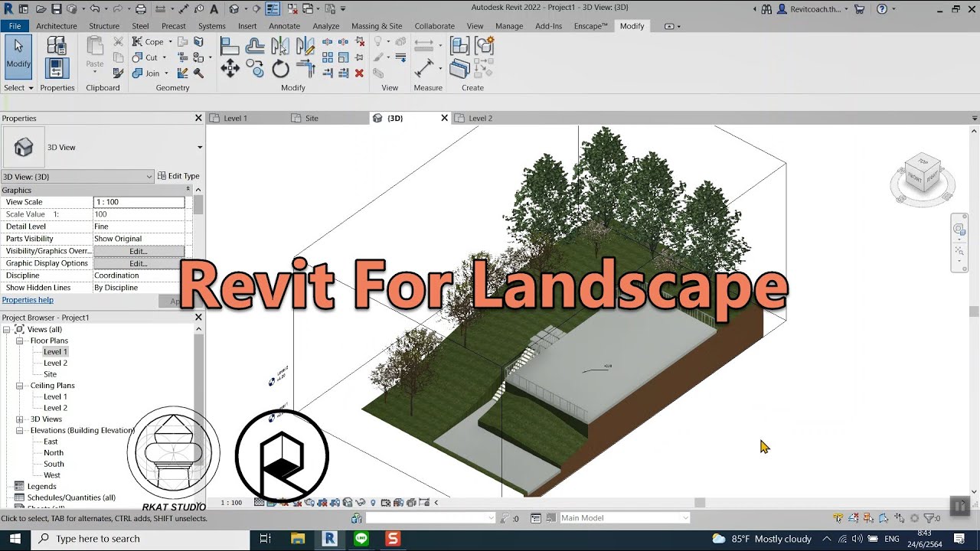
Task: Collapse the Elevations (Building Elevation) branch
Action: tap(19, 430)
